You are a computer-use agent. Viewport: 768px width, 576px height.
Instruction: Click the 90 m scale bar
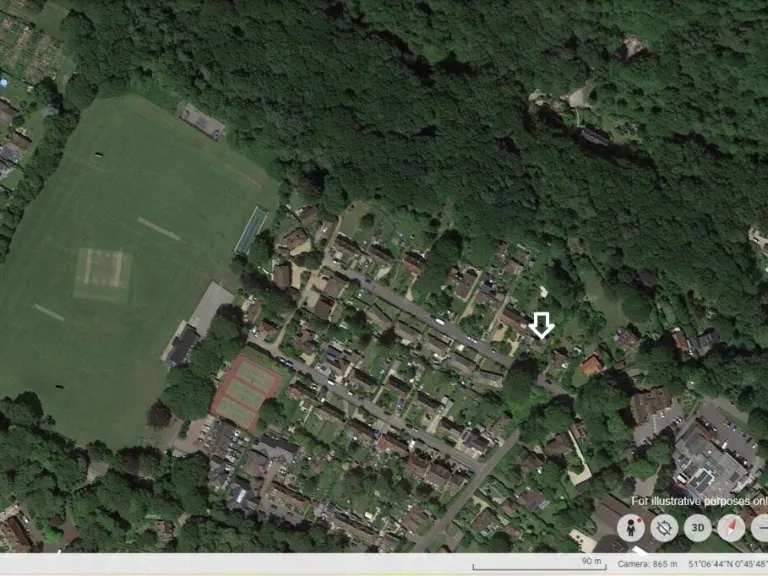pyautogui.click(x=539, y=564)
